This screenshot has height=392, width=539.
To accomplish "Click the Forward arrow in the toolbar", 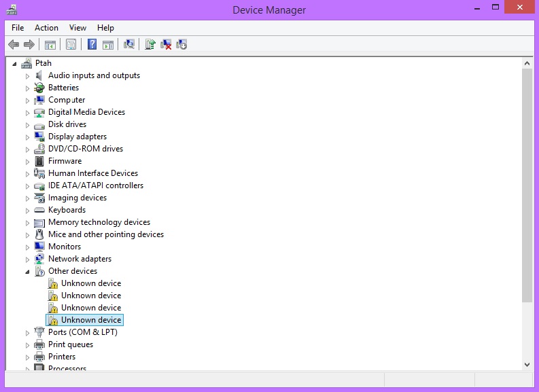I will pos(29,45).
